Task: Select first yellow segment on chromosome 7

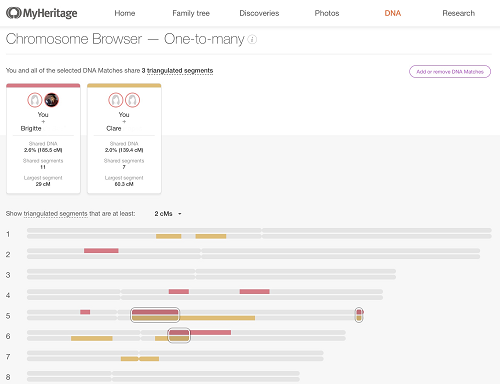Action: 129,359
